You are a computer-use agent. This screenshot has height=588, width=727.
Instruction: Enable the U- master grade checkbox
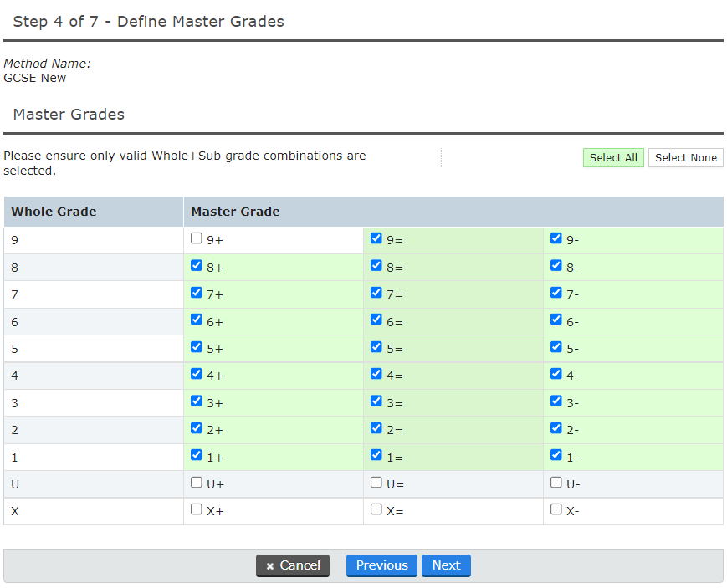pos(555,482)
